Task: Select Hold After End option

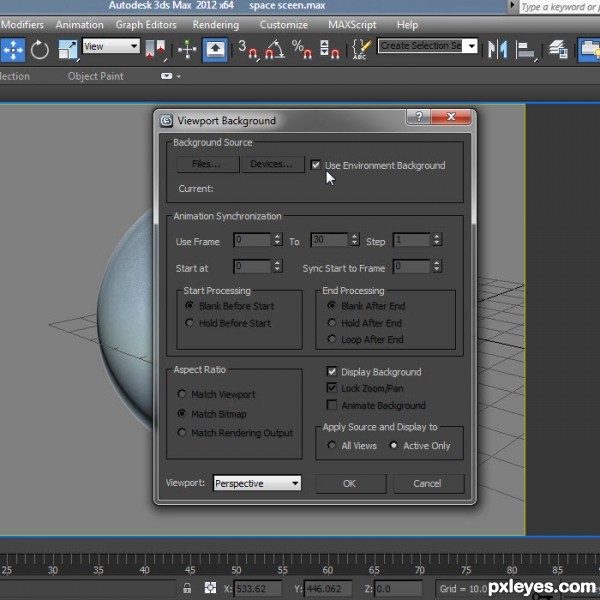Action: 332,323
